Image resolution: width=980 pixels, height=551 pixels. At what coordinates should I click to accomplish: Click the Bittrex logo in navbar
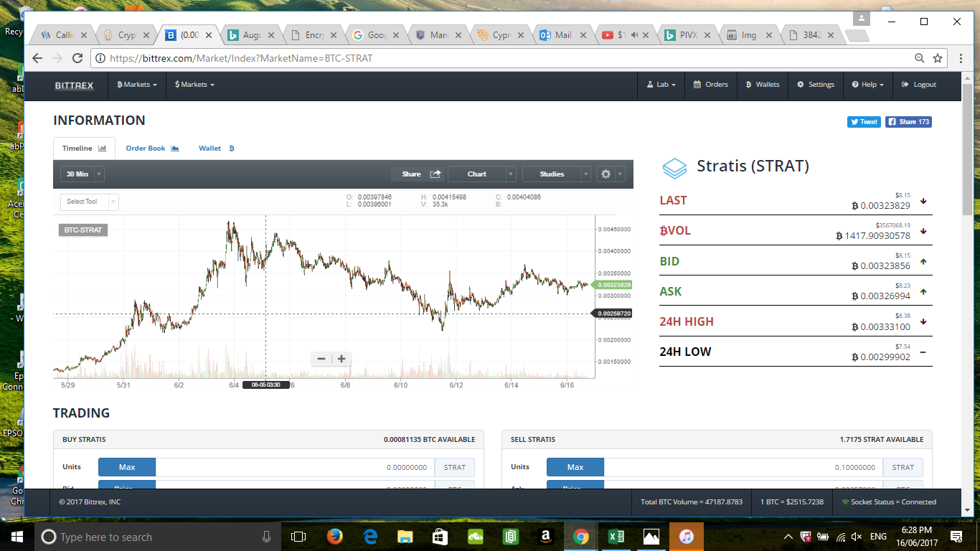pos(75,85)
